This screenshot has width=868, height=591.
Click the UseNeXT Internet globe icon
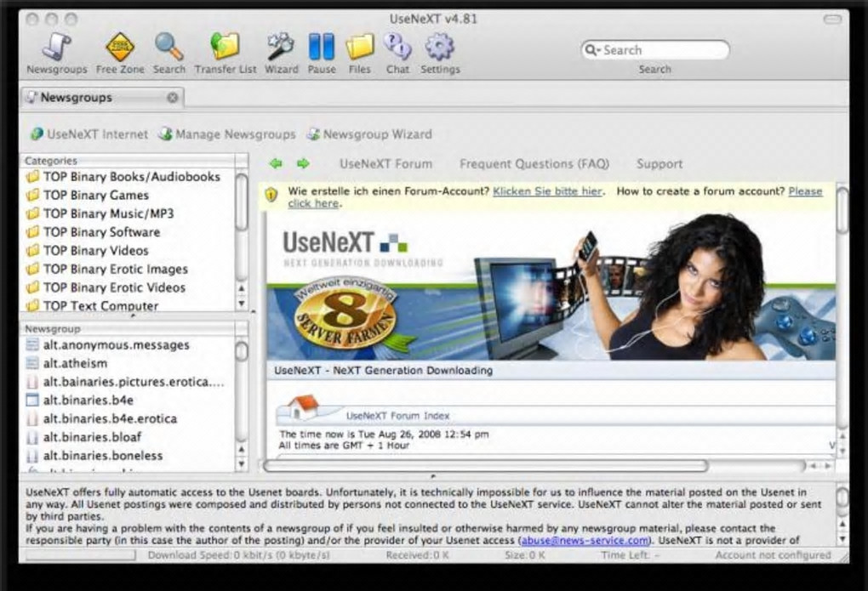tap(37, 134)
